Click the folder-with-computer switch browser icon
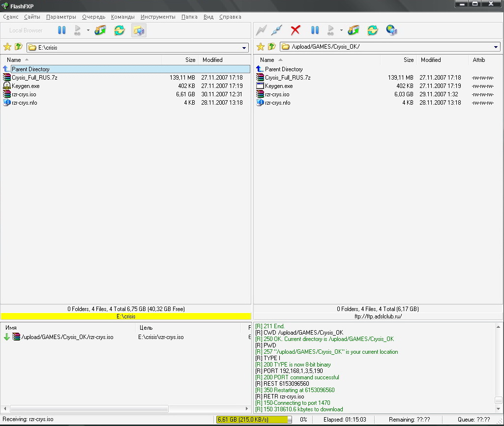 139,30
